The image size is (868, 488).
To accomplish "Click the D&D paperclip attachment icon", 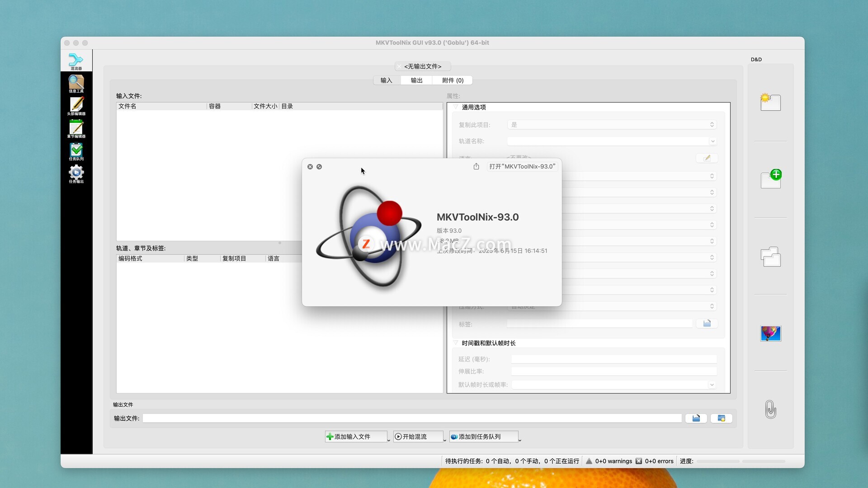I will tap(770, 409).
